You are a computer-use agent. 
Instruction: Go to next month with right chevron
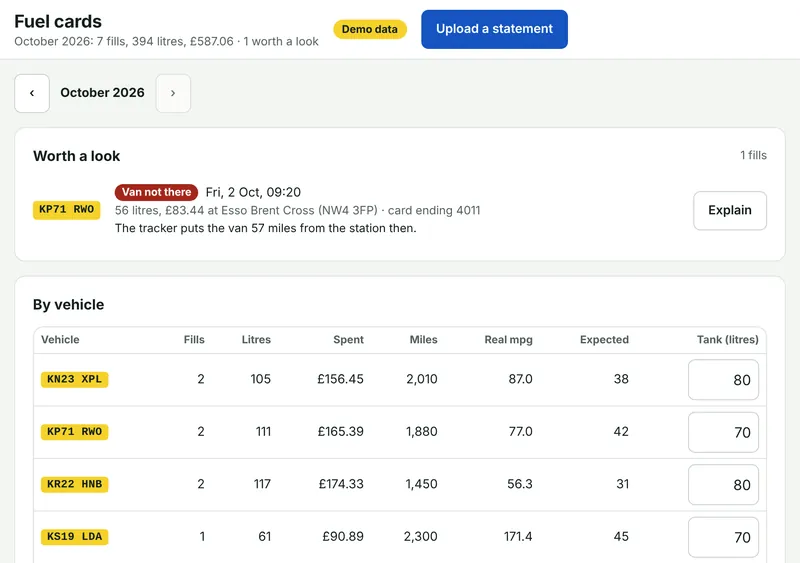173,93
